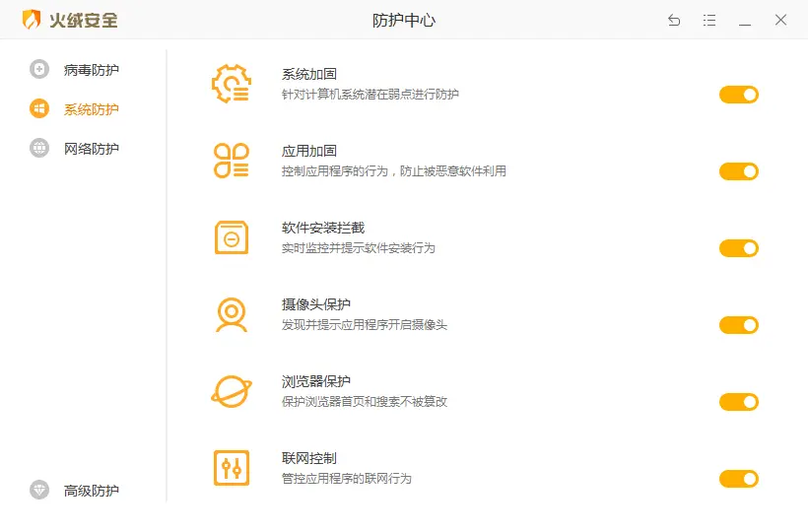
Task: Turn off the 联网控制 toggle
Action: 738,479
